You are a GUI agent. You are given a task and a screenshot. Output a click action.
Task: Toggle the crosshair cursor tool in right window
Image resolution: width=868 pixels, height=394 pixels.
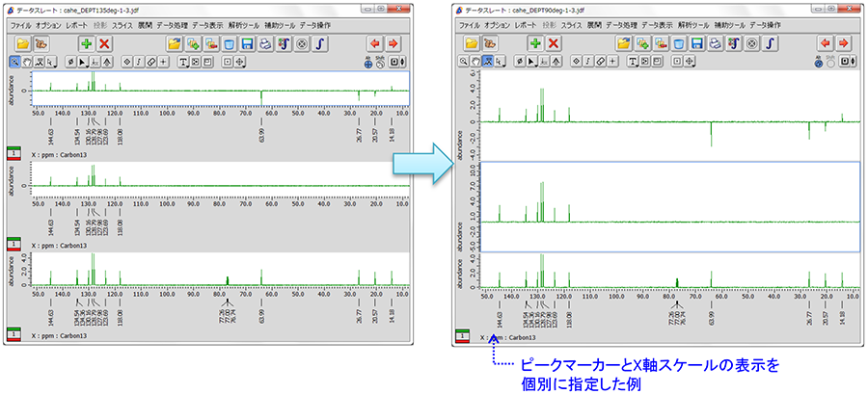coord(612,61)
